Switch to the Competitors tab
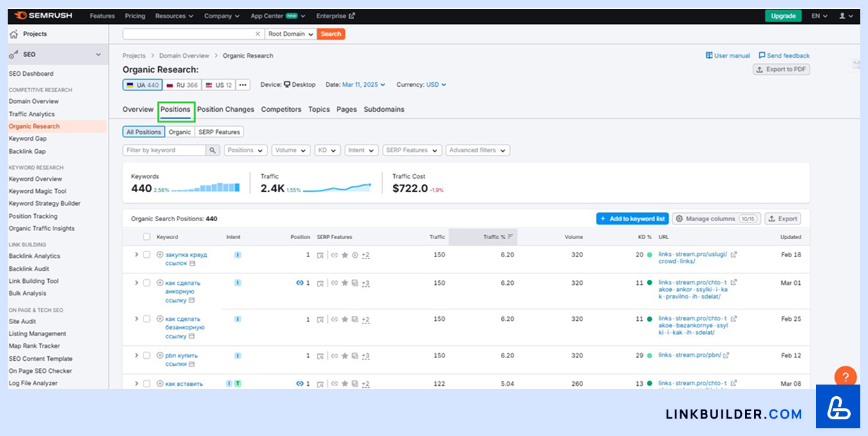The image size is (868, 436). click(281, 109)
